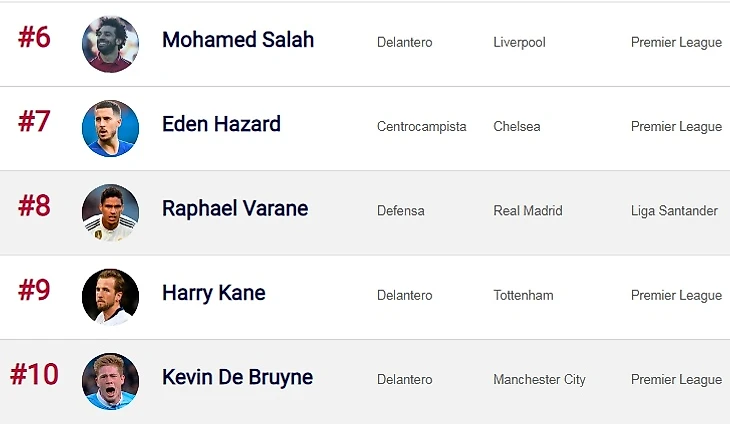Click the Tottenham club label

[x=523, y=296]
